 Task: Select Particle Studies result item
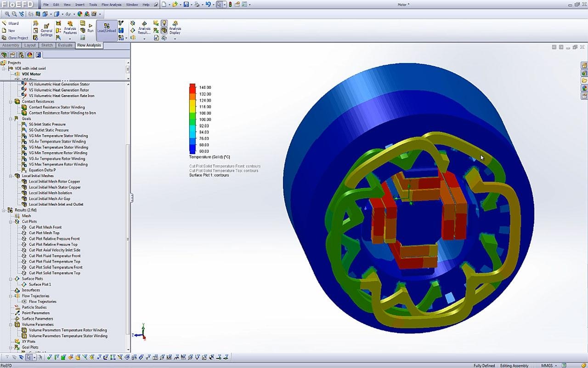point(34,307)
